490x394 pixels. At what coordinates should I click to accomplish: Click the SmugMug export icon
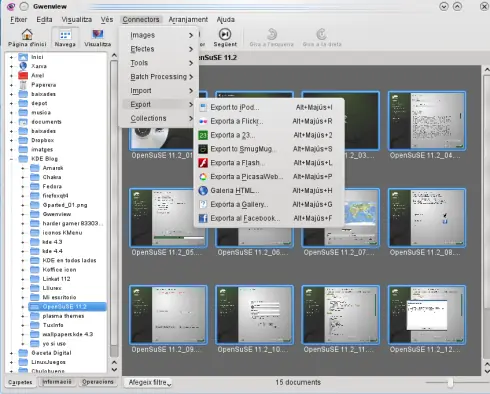pyautogui.click(x=203, y=149)
